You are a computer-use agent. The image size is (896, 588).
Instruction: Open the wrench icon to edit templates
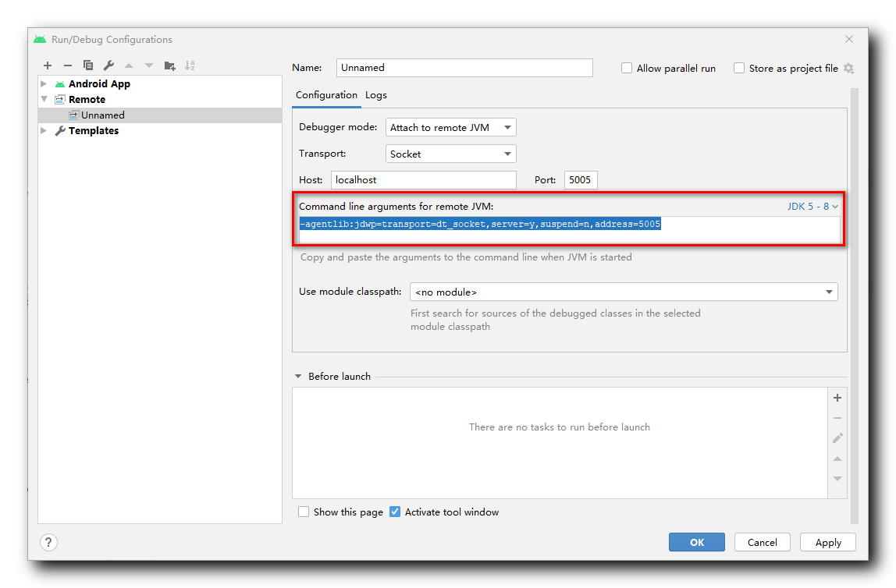point(108,66)
